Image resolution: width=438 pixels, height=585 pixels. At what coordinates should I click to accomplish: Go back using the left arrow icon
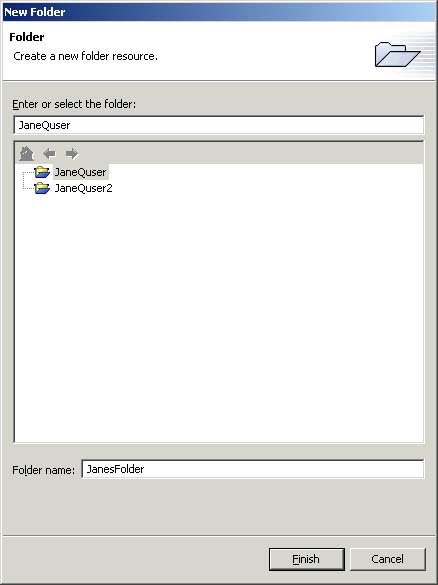pyautogui.click(x=49, y=153)
